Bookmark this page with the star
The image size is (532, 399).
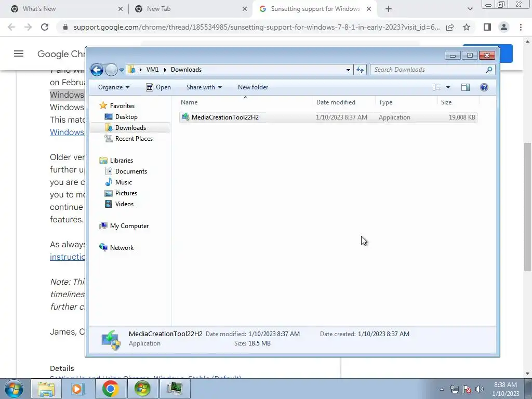pyautogui.click(x=467, y=27)
